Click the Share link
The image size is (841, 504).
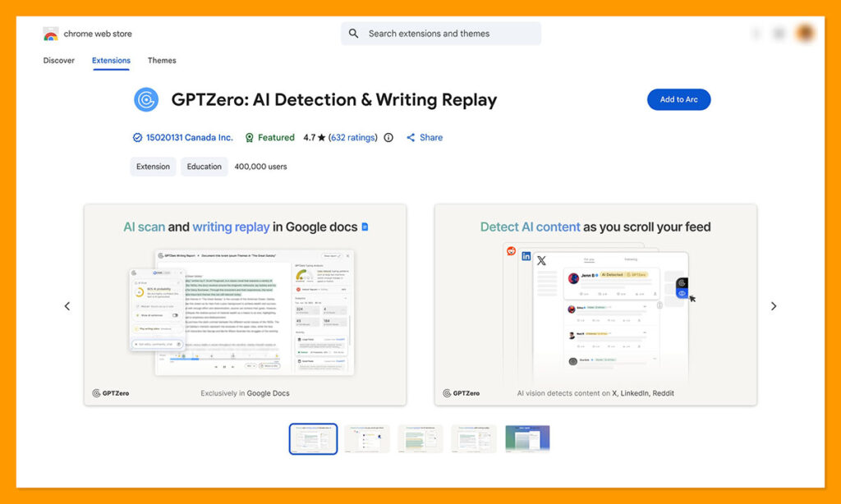[431, 138]
